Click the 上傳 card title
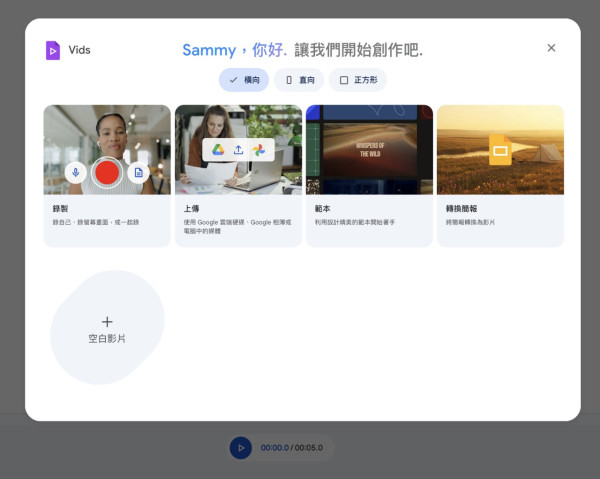Image resolution: width=600 pixels, height=479 pixels. pos(191,209)
